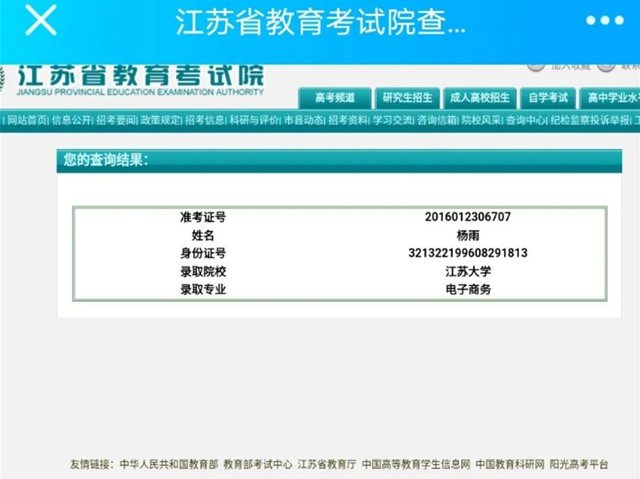The height and width of the screenshot is (479, 640).
Task: Open 招考信息 menu item
Action: click(x=205, y=120)
